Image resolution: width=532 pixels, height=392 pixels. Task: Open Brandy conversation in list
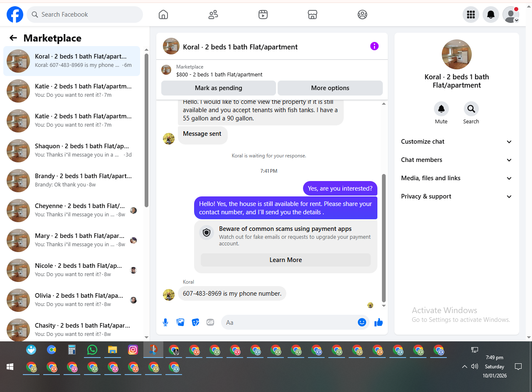tap(71, 181)
